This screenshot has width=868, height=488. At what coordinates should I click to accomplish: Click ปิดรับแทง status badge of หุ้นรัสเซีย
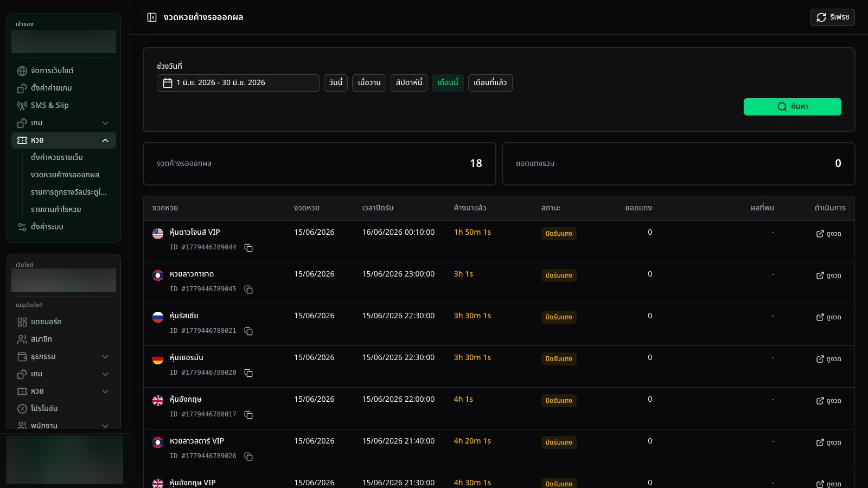click(x=559, y=317)
